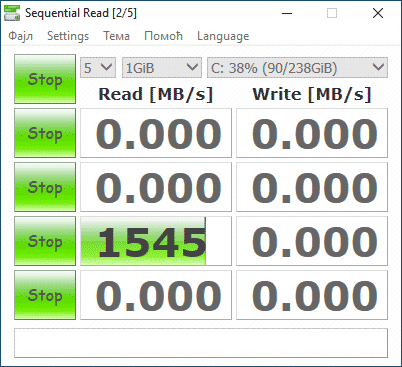Click the second row write value 0.000
Image resolution: width=402 pixels, height=367 pixels.
point(312,187)
